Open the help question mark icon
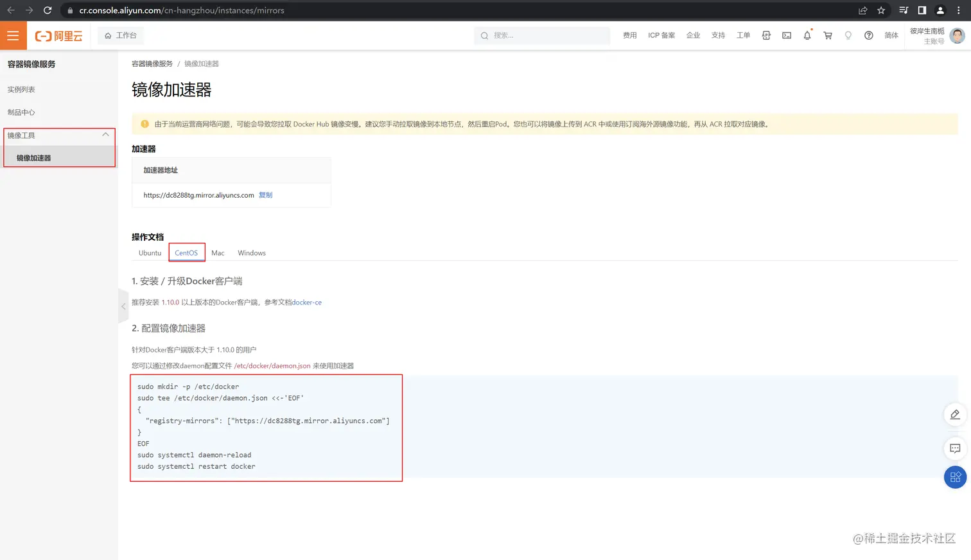The image size is (971, 560). tap(869, 36)
